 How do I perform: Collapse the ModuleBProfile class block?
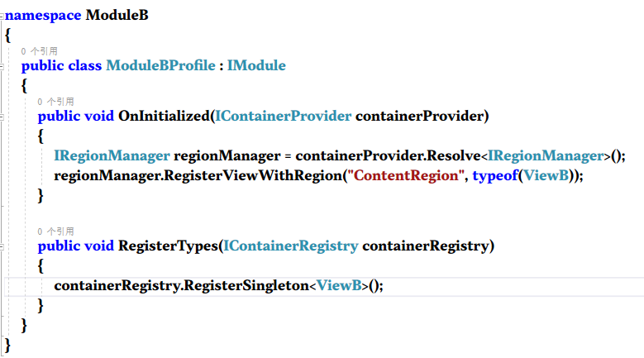pos(2,65)
